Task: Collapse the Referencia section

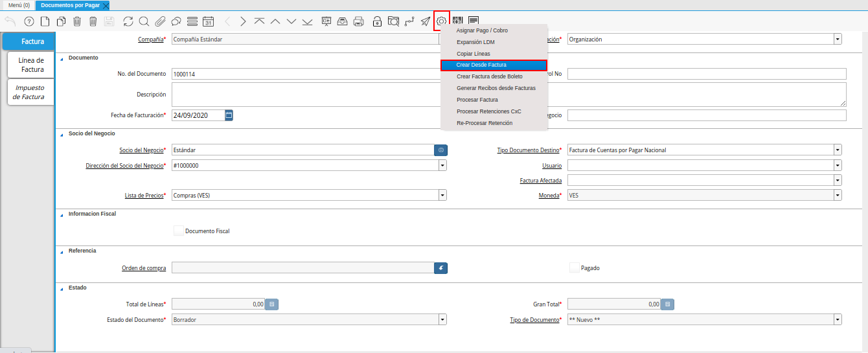Action: pyautogui.click(x=62, y=251)
